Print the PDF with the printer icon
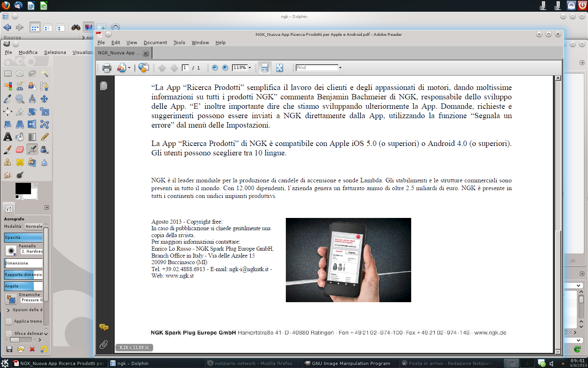 (107, 68)
